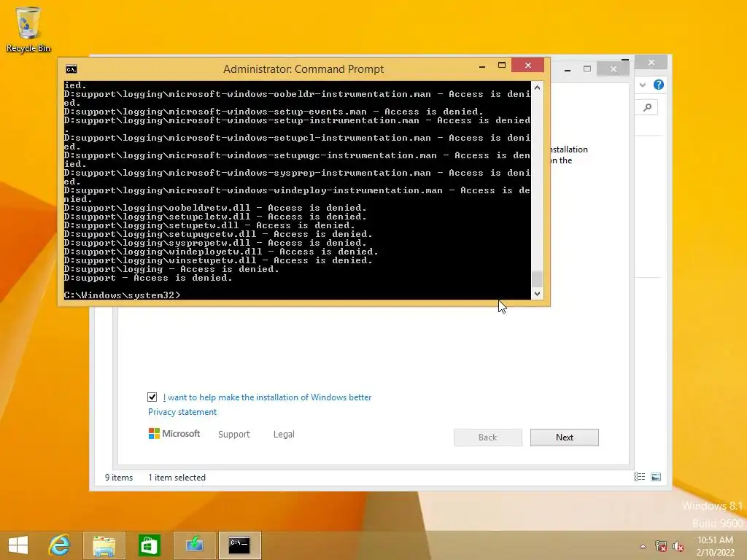
Task: Open the taskbar clock and date
Action: 715,546
